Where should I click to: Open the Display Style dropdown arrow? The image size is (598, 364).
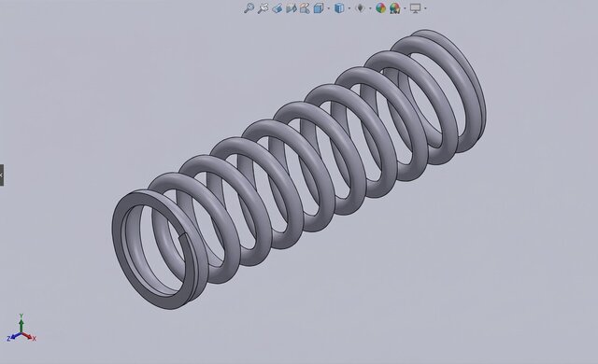tap(349, 8)
